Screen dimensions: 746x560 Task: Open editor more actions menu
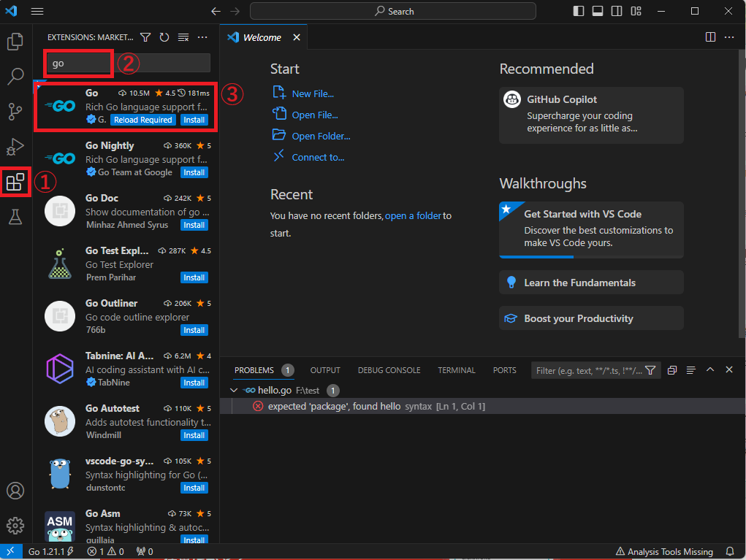pos(729,37)
